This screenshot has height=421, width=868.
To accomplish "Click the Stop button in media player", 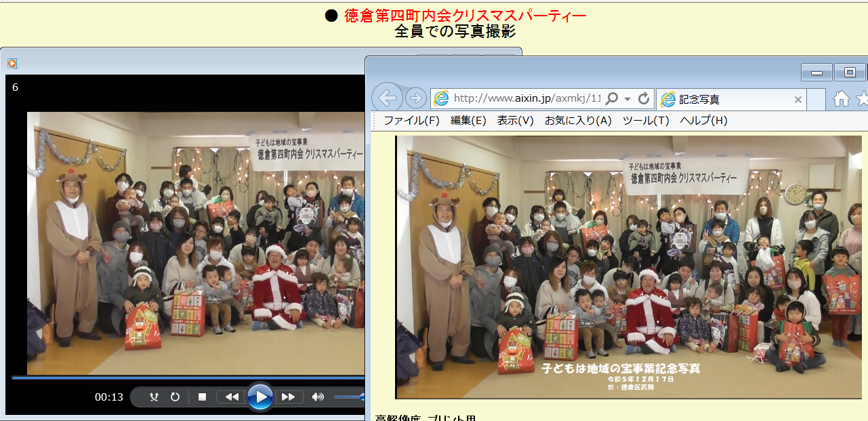I will [202, 397].
